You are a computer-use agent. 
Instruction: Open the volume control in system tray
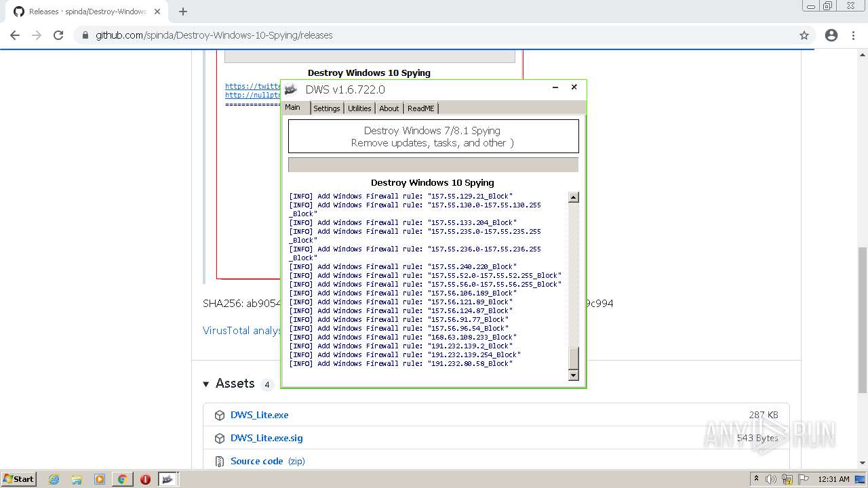772,479
